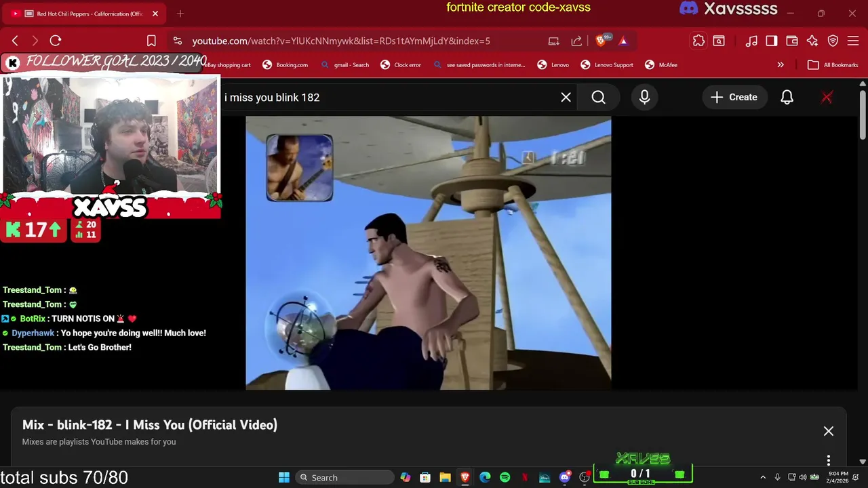Open Netflix from the taskbar
Screen dimensions: 868x488
click(524, 477)
